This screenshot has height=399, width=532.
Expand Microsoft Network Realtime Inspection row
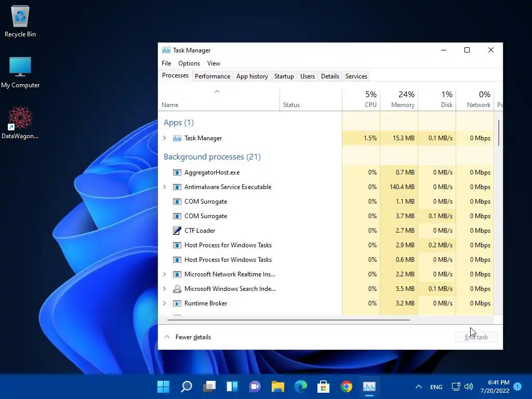165,274
